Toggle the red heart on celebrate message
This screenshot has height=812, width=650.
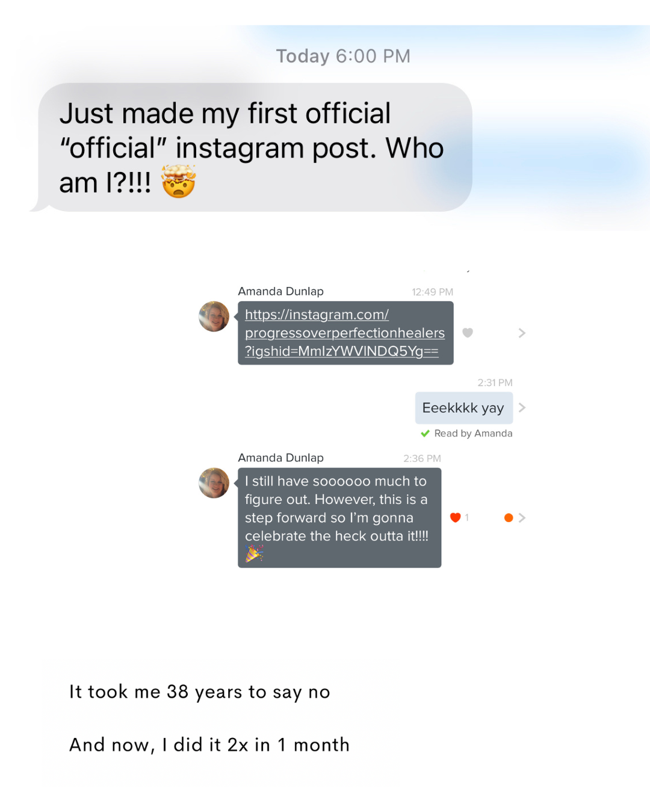pos(456,517)
